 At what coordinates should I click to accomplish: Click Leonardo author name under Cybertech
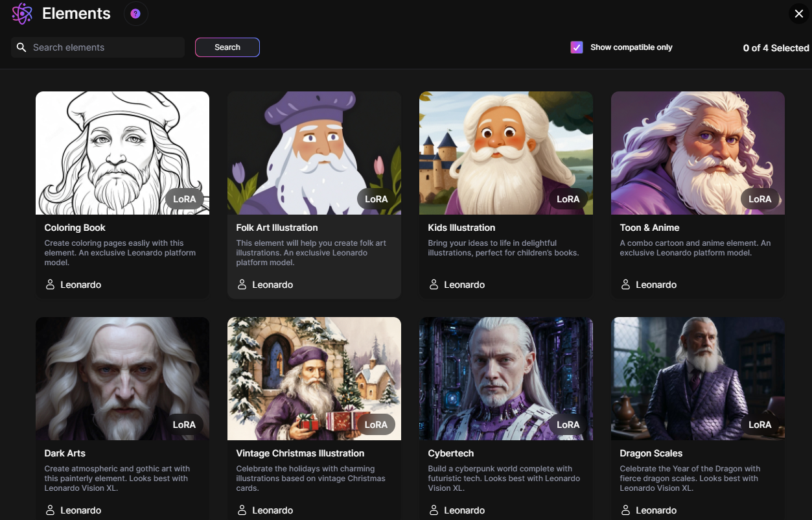(465, 510)
